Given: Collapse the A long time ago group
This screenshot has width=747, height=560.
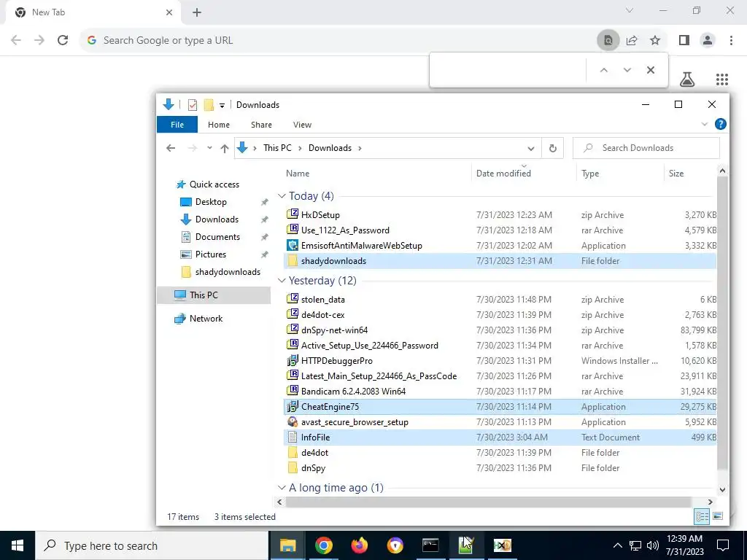Looking at the screenshot, I should tap(282, 488).
